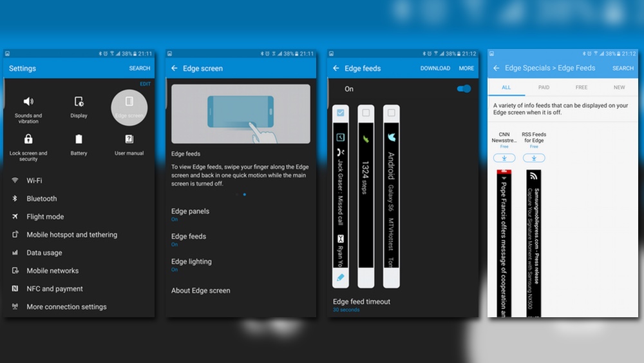The height and width of the screenshot is (363, 644).
Task: Download the CNN Newsstream feed
Action: click(x=504, y=158)
